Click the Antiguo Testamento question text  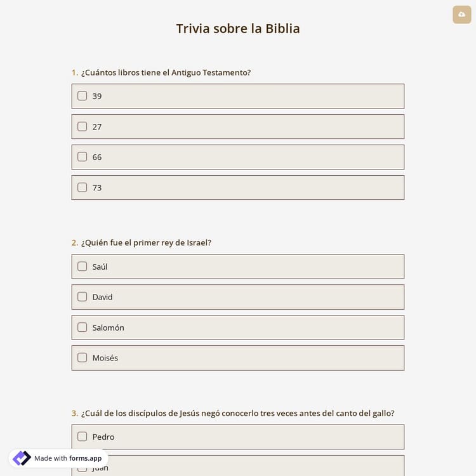(x=166, y=72)
